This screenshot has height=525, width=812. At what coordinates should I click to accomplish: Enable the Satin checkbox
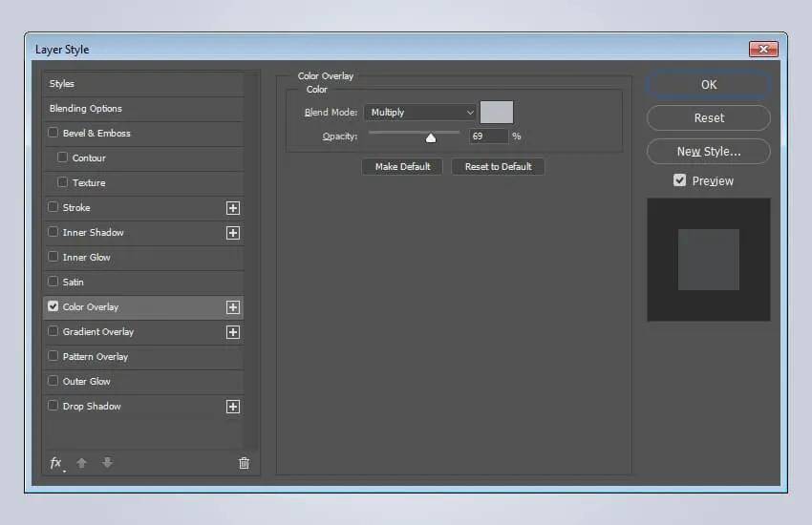[x=53, y=282]
